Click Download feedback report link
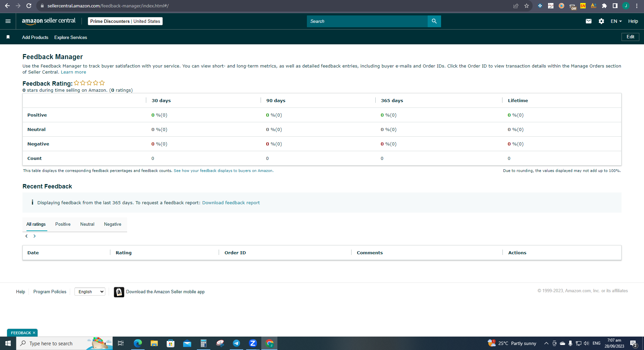This screenshot has width=644, height=350. 231,203
